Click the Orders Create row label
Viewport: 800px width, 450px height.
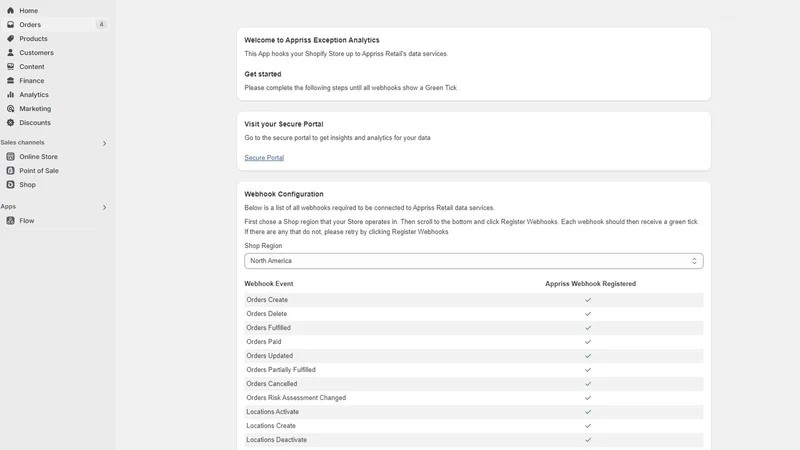point(267,300)
